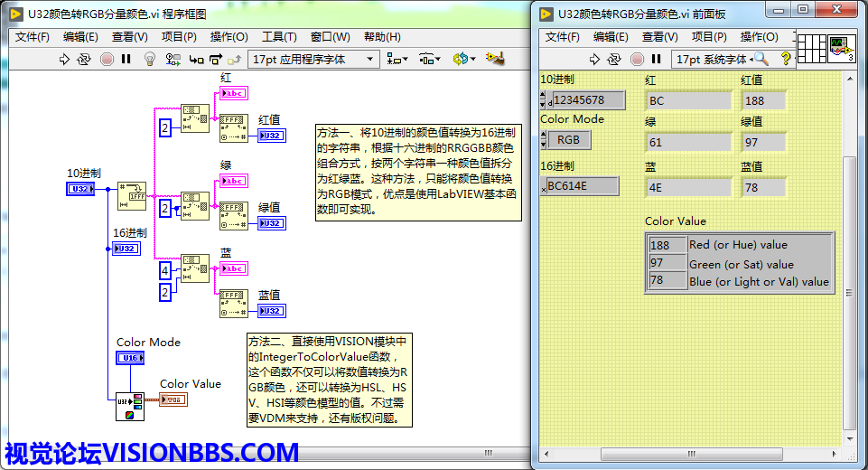Image resolution: width=868 pixels, height=470 pixels.
Task: Click the Color Mode RGB selector
Action: pyautogui.click(x=568, y=140)
